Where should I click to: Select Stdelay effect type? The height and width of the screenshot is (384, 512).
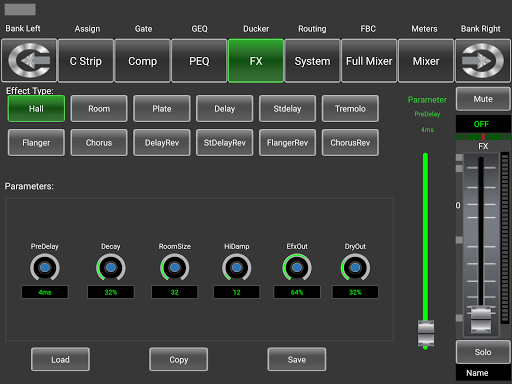[x=287, y=109]
